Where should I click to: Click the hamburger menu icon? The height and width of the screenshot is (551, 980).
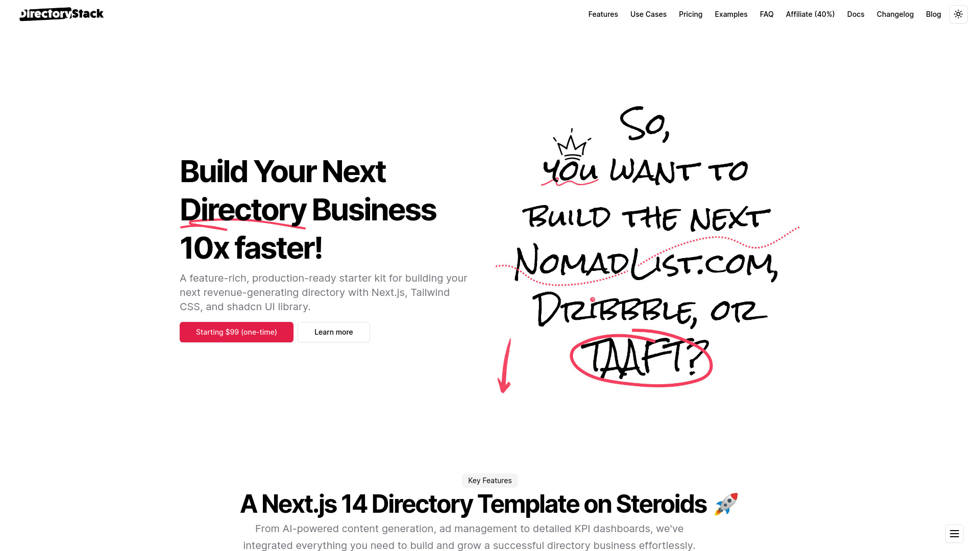954,534
